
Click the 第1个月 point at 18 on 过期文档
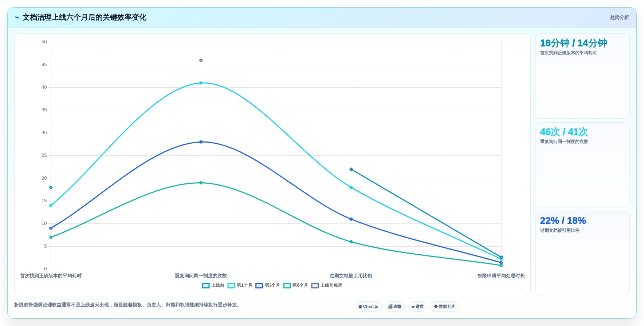[351, 187]
